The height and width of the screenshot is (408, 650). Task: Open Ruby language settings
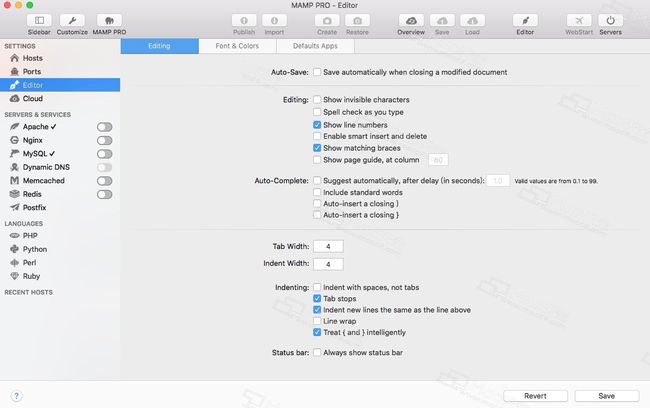[31, 276]
